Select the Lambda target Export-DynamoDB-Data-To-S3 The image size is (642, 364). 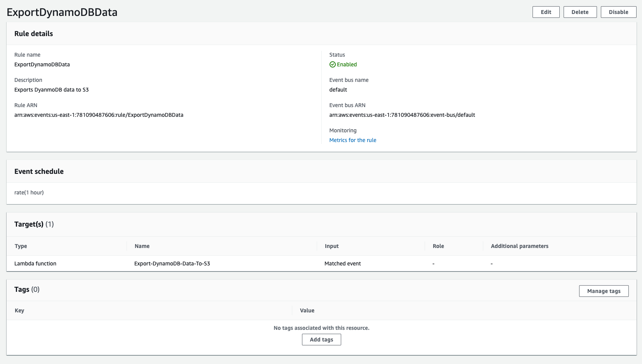[172, 263]
